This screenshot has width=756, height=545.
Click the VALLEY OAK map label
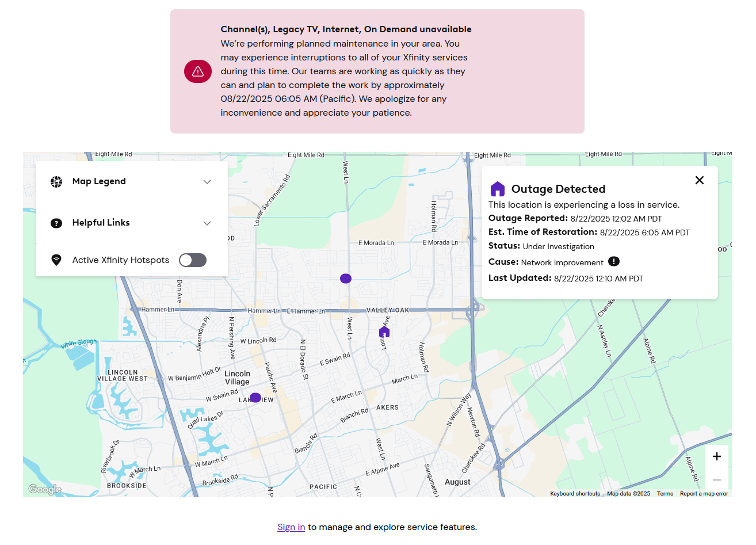point(388,310)
